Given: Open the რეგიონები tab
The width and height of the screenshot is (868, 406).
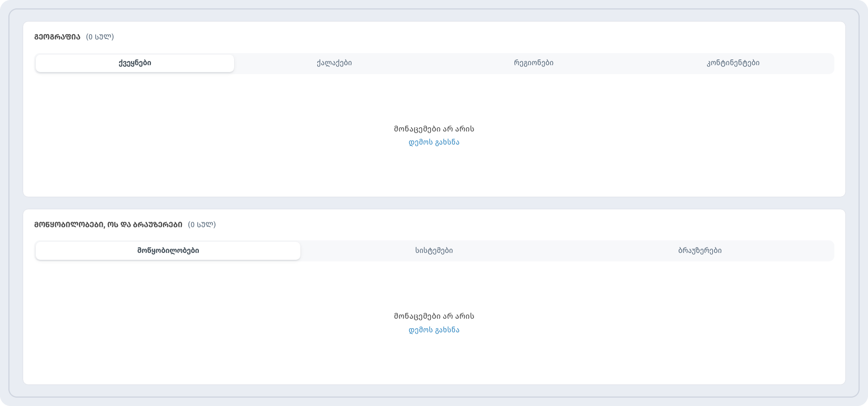Looking at the screenshot, I should click(x=533, y=63).
